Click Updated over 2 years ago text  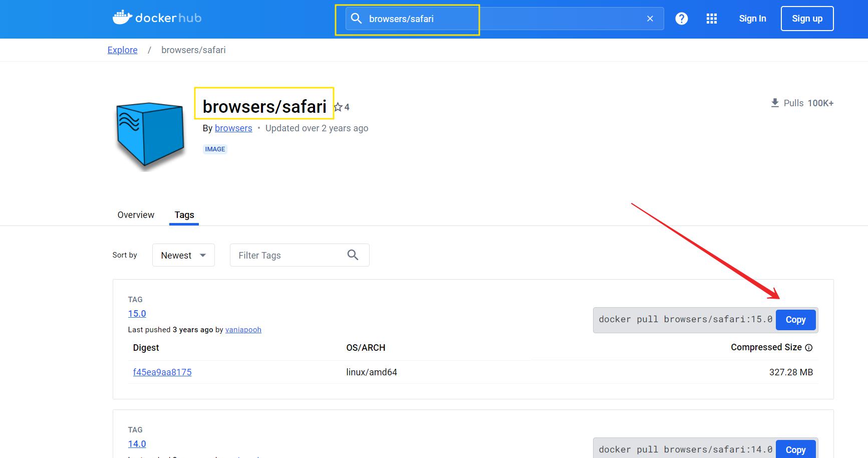click(317, 128)
